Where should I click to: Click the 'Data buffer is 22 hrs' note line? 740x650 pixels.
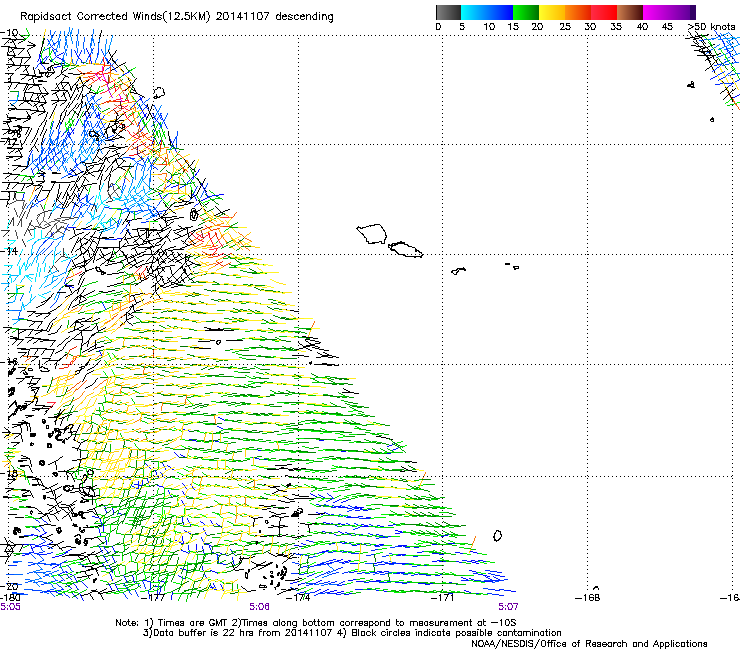[x=352, y=633]
